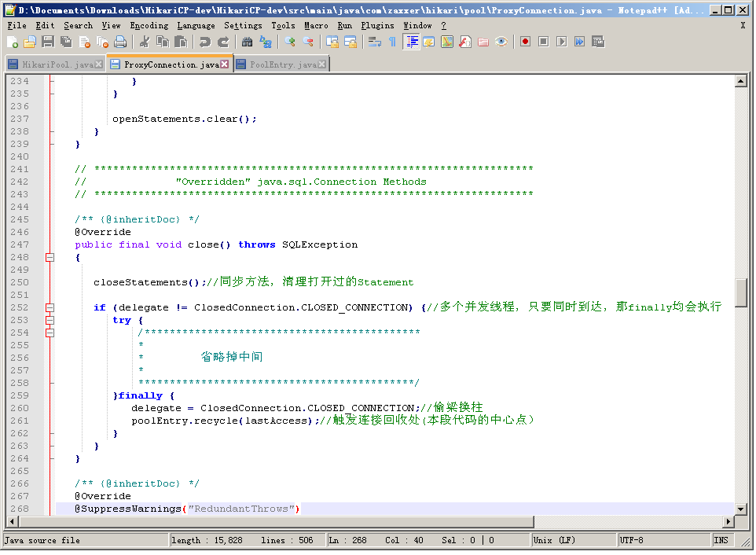
Task: Open the Window menu
Action: [x=417, y=26]
